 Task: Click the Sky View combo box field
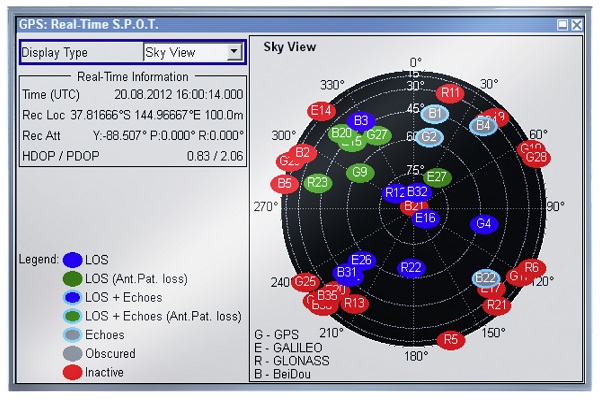click(x=193, y=52)
